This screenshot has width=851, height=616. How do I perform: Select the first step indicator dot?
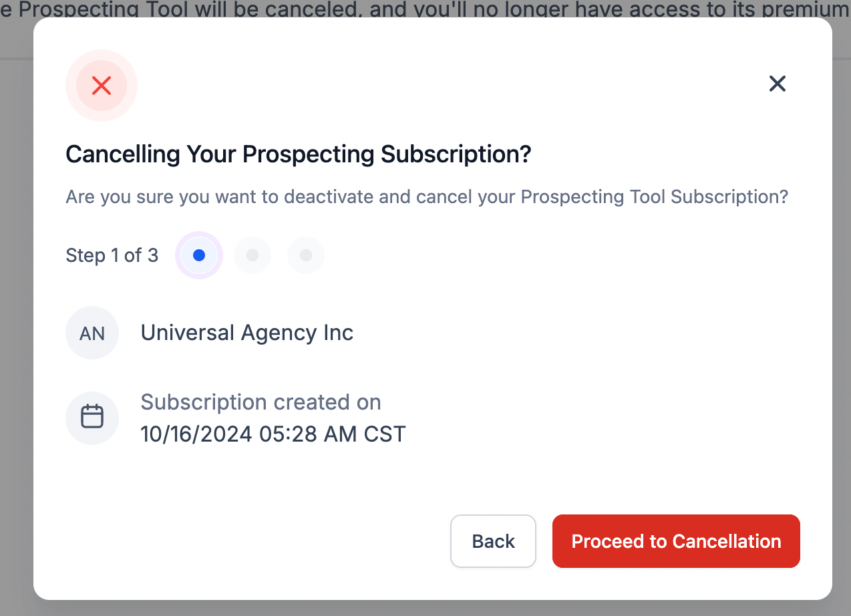[198, 255]
